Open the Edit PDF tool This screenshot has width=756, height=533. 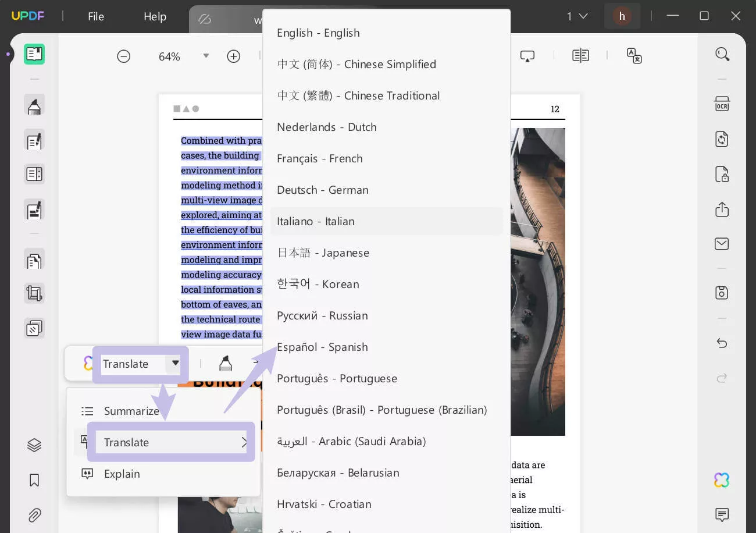[34, 140]
